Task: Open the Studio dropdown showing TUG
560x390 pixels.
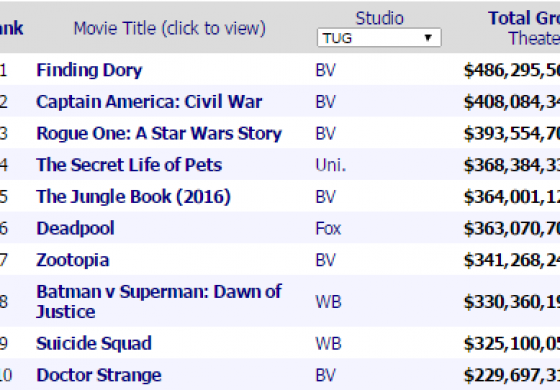Action: [379, 38]
